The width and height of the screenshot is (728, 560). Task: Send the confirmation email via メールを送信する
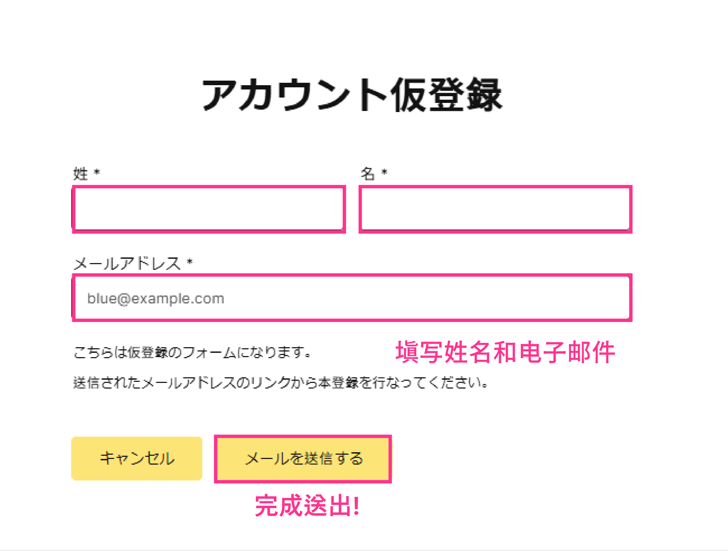click(303, 458)
